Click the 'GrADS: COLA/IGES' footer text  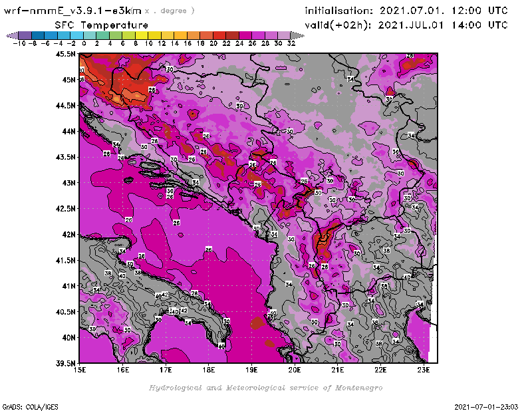(30, 407)
